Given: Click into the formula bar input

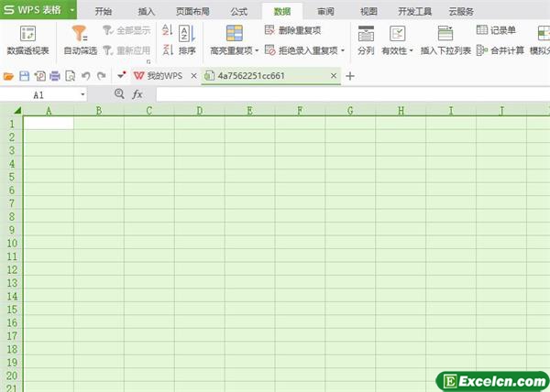Looking at the screenshot, I should pos(353,94).
